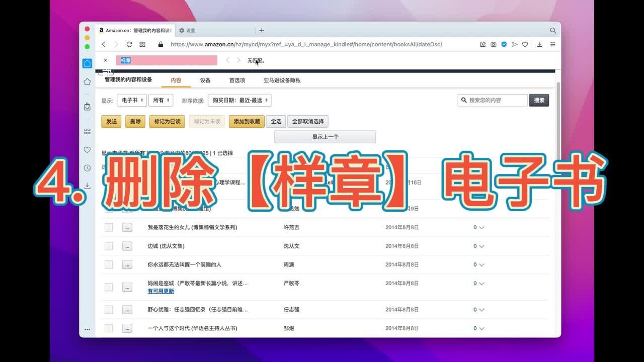Screen dimensions: 644x362
Task: Switch to the 设备 tab
Action: click(205, 80)
